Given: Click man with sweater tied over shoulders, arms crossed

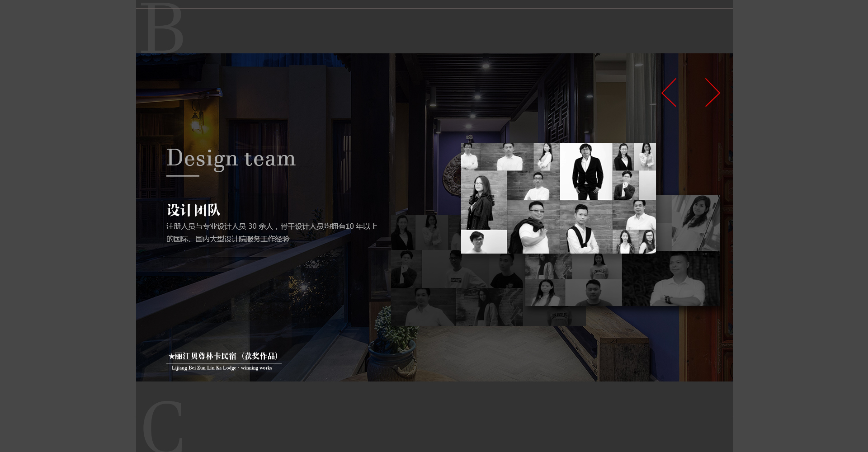Looking at the screenshot, I should 585,228.
